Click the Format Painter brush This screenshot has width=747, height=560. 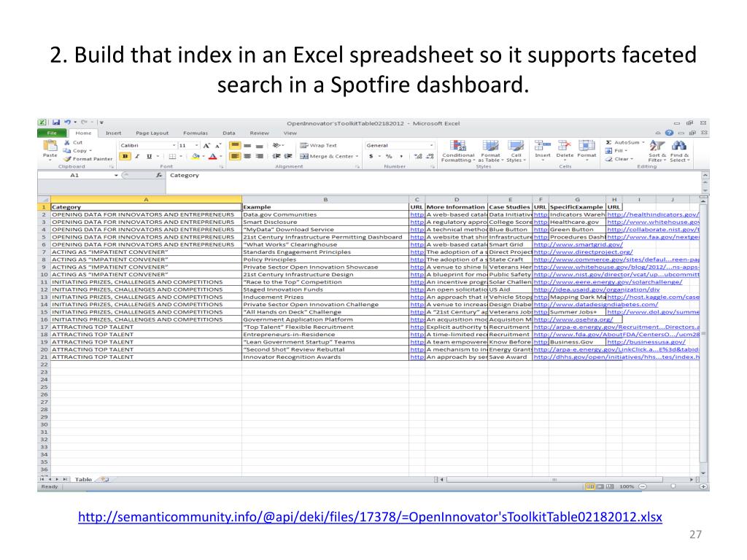[x=67, y=159]
